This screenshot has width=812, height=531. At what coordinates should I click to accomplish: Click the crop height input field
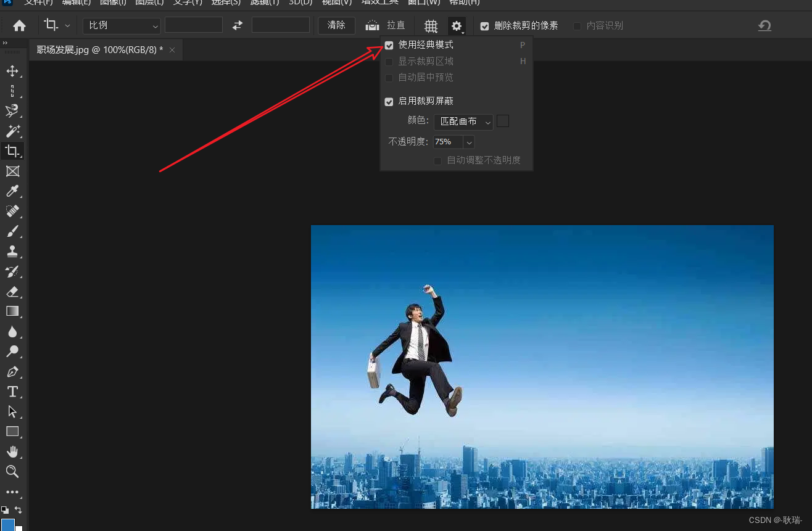pyautogui.click(x=281, y=25)
